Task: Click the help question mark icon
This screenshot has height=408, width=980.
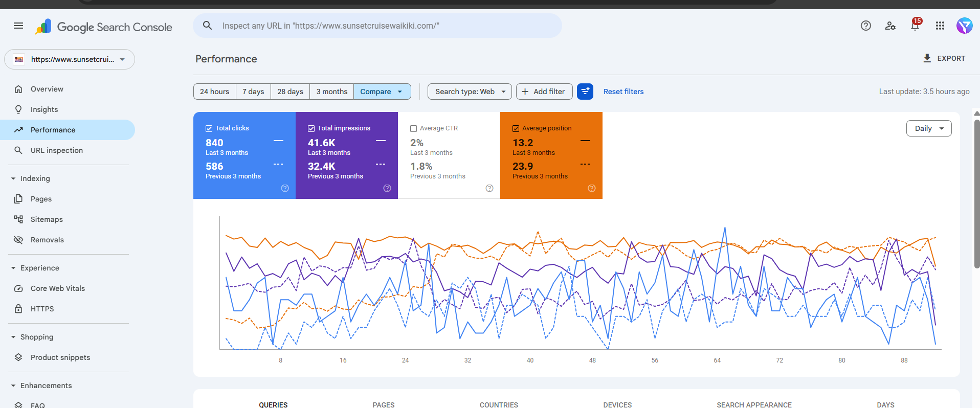Action: tap(865, 26)
